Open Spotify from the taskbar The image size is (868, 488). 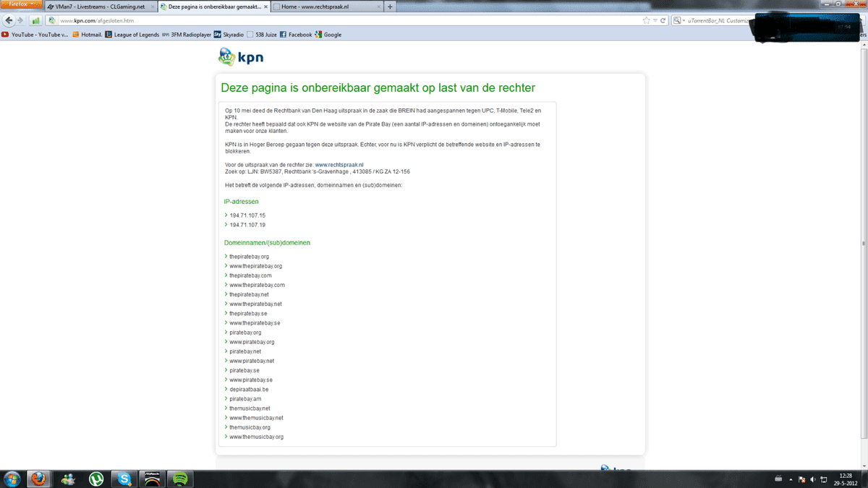tap(181, 479)
